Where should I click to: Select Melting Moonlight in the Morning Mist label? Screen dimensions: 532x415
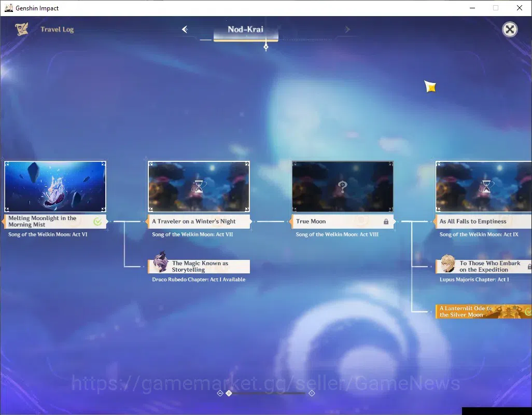[55, 221]
